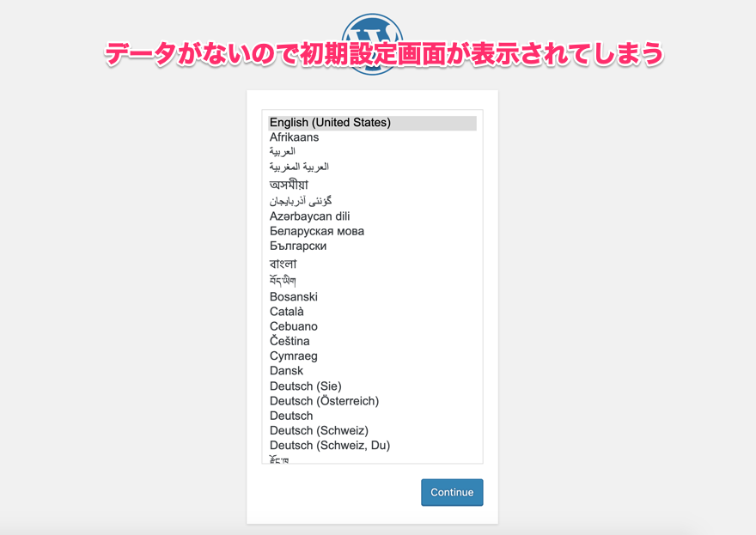This screenshot has height=535, width=756.
Task: Choose Cymraeg language option
Action: click(293, 356)
